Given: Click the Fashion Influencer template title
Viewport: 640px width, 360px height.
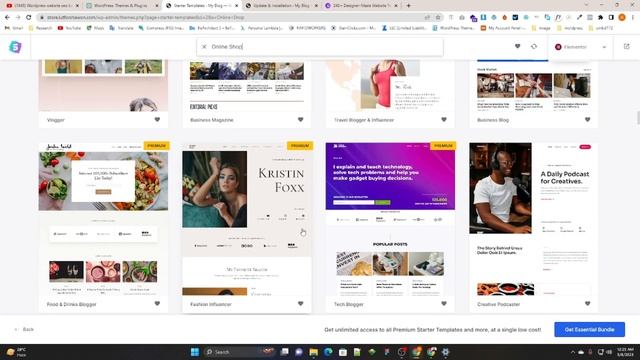Looking at the screenshot, I should pos(211,304).
